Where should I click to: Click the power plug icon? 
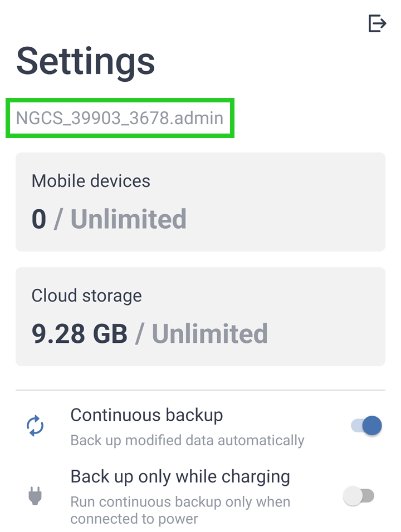35,495
